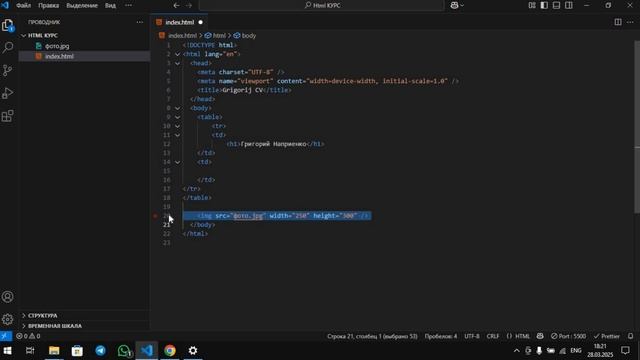This screenshot has height=360, width=640.
Task: Open WhatsApp from taskbar
Action: (124, 351)
